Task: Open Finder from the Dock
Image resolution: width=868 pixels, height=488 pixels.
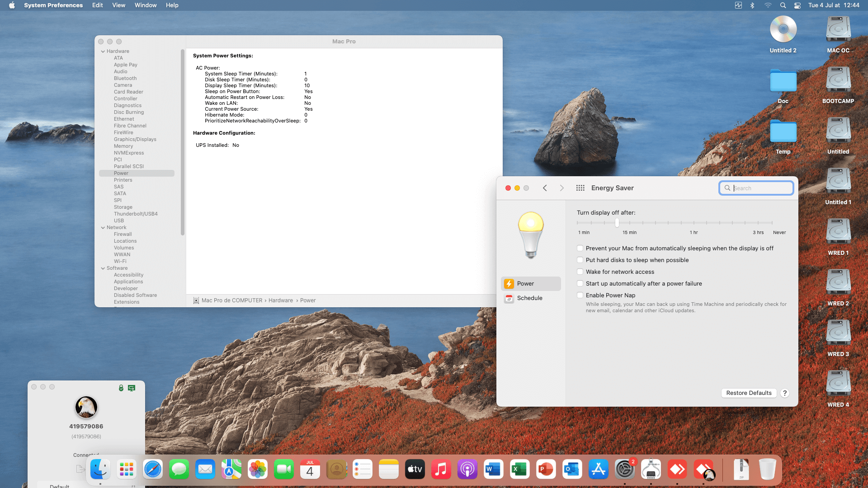Action: [100, 469]
